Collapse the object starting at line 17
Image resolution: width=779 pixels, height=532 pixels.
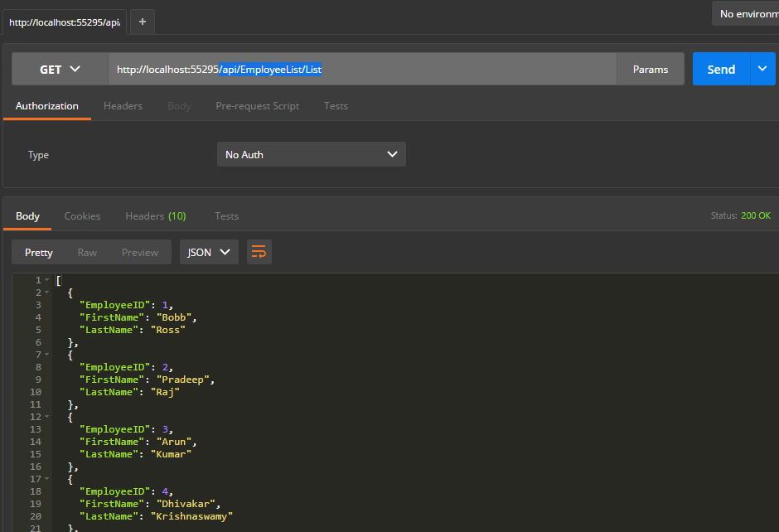click(46, 480)
